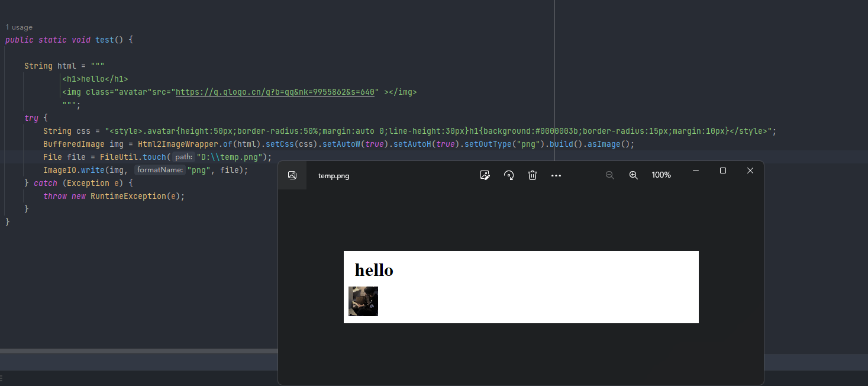Click the 'formatName:' parameter hint
This screenshot has width=868, height=386.
pyautogui.click(x=160, y=170)
